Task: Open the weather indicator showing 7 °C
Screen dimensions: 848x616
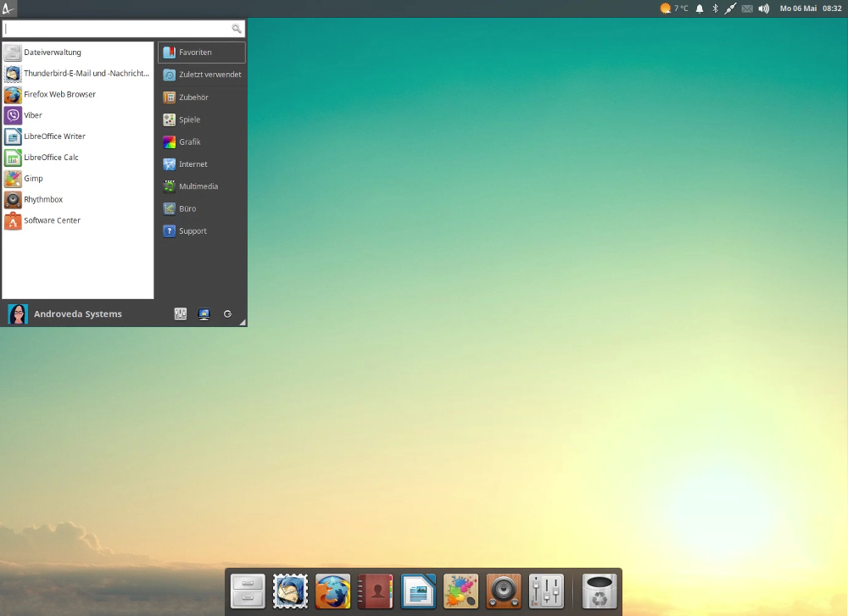Action: click(x=674, y=8)
